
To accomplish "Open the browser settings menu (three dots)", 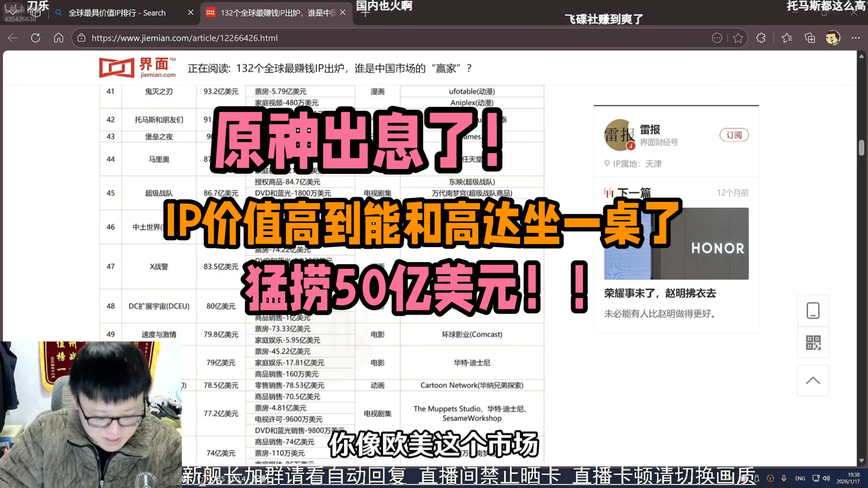I will pos(857,38).
